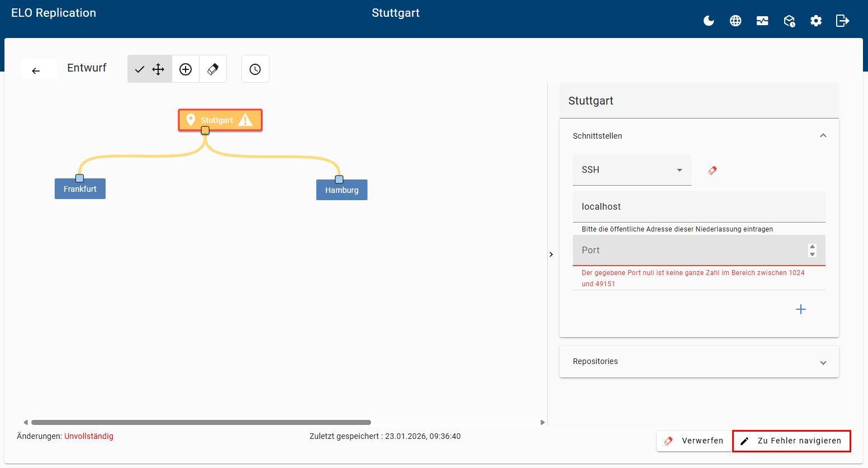Decrease the Port value with down arrow
Screen dimensions: 868x468
click(813, 254)
